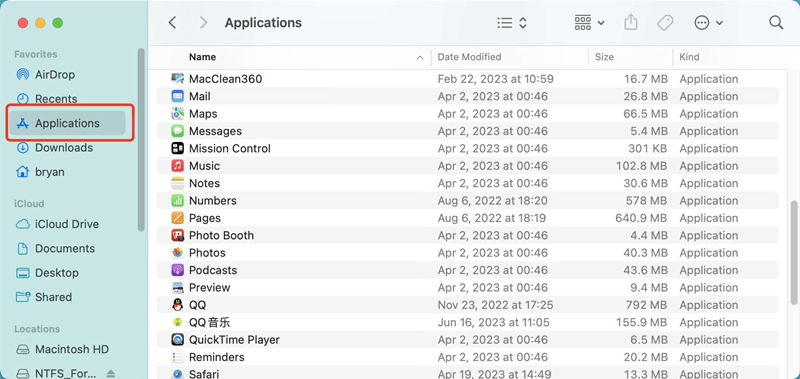
Task: Click the Messages app icon
Action: pyautogui.click(x=178, y=131)
